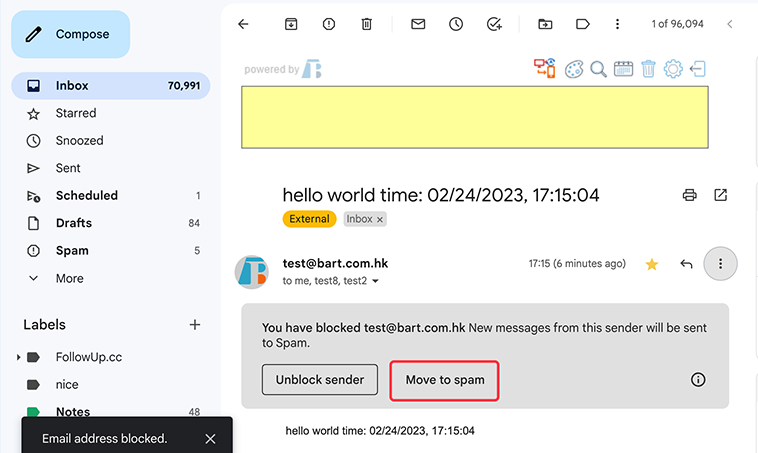Click the note search magnifier icon
The width and height of the screenshot is (758, 453).
(x=598, y=69)
